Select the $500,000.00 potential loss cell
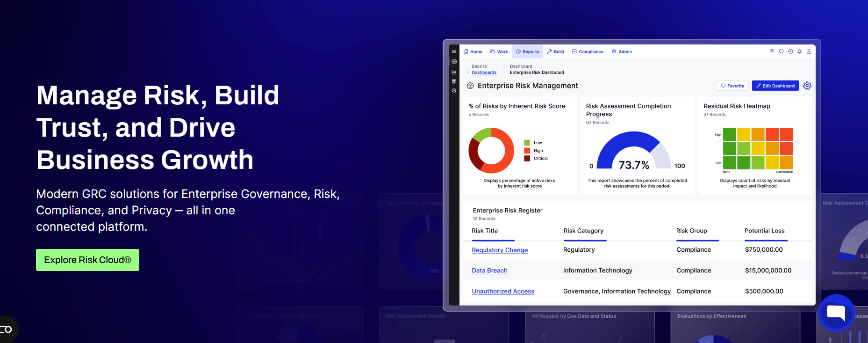 [x=764, y=291]
